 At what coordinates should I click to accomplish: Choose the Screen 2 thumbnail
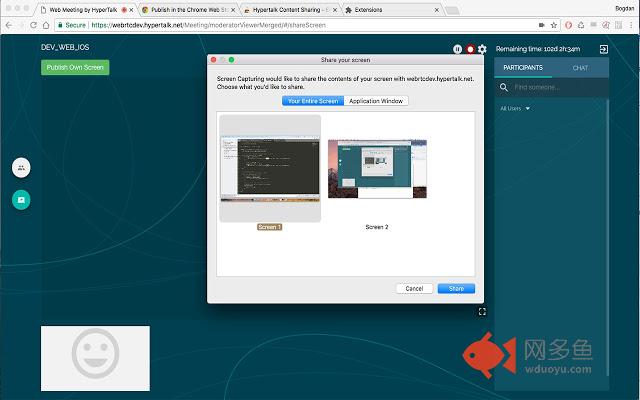377,169
